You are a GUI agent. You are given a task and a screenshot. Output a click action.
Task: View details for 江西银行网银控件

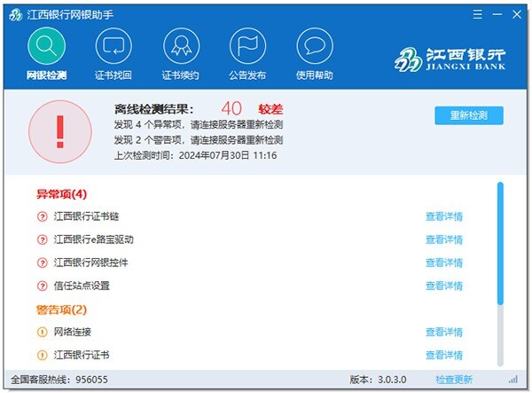pyautogui.click(x=444, y=263)
